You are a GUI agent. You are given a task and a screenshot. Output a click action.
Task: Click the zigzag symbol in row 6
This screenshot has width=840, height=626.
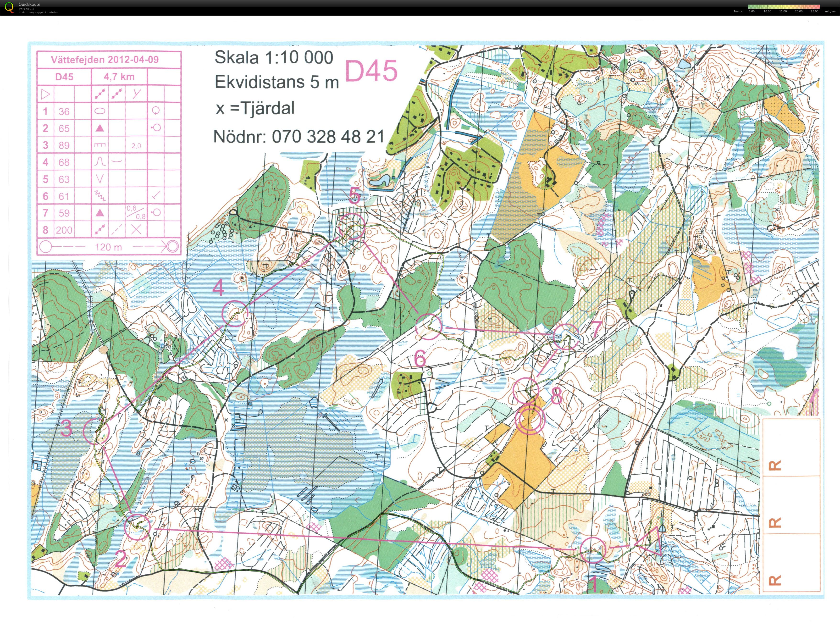(100, 196)
